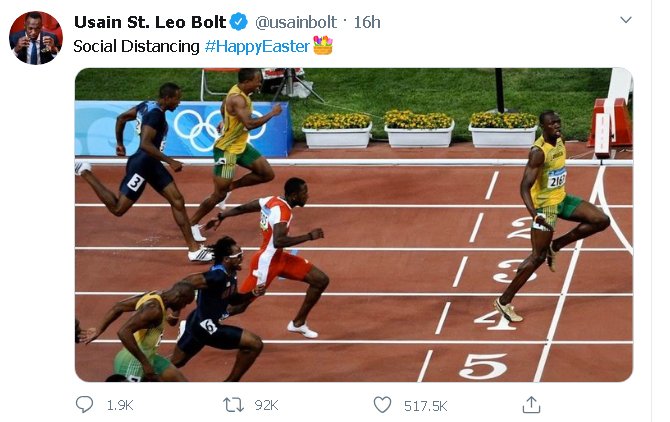The height and width of the screenshot is (422, 670).
Task: Click the 1.9K replies count
Action: tap(119, 405)
